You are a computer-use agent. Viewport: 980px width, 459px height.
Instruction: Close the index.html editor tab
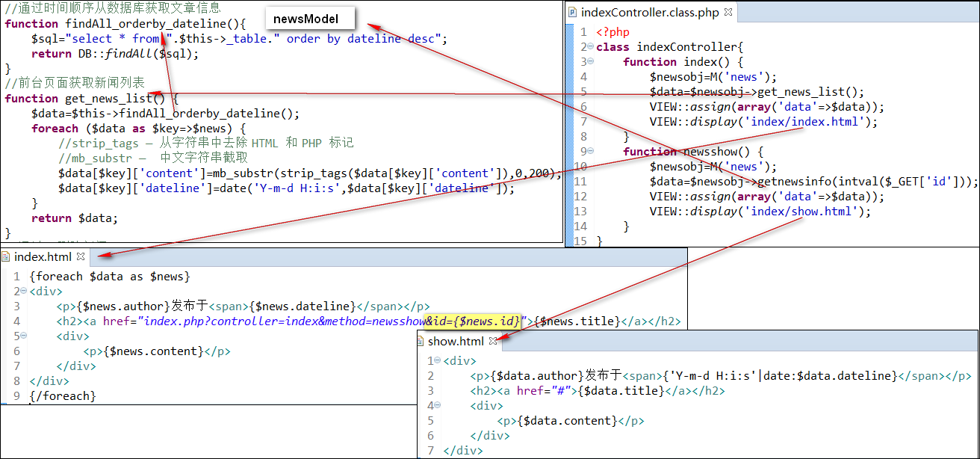(81, 257)
